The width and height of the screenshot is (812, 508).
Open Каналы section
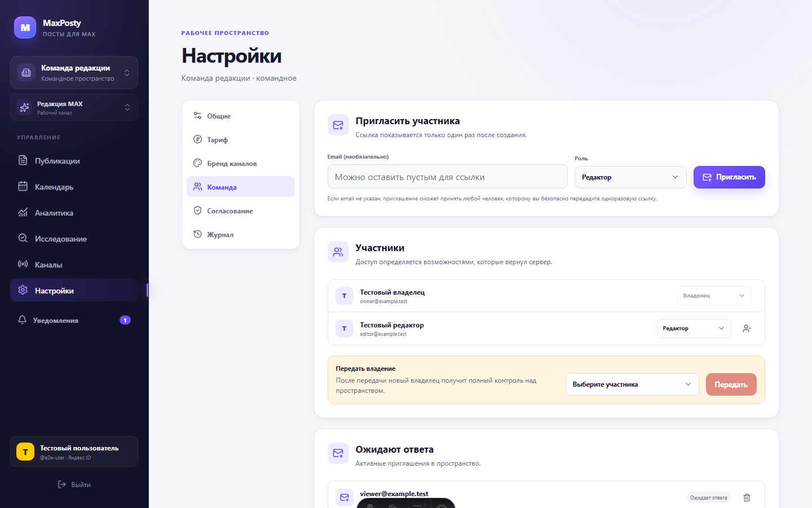point(74,265)
